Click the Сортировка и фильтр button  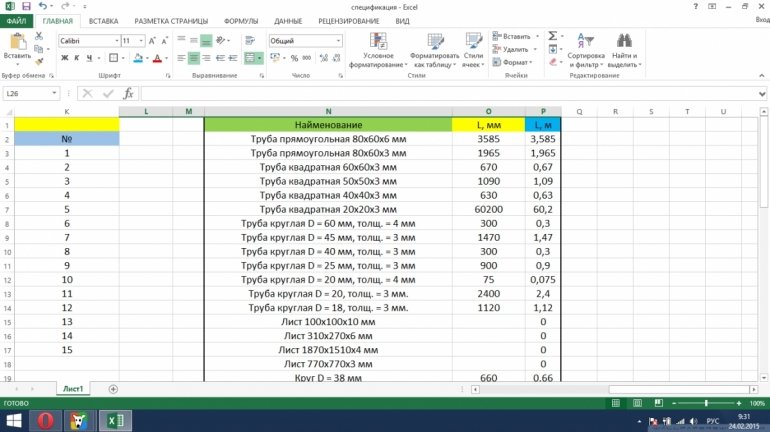584,50
